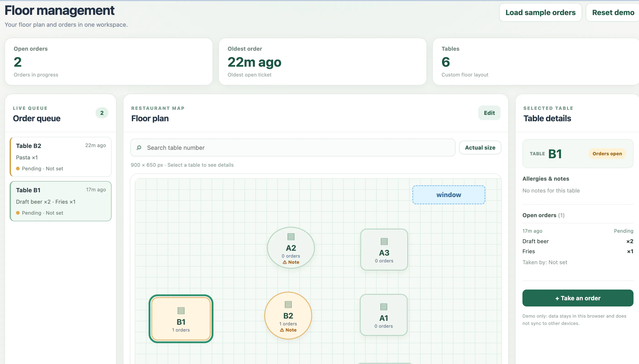This screenshot has width=639, height=364.
Task: Focus the Search table number field
Action: [x=293, y=148]
